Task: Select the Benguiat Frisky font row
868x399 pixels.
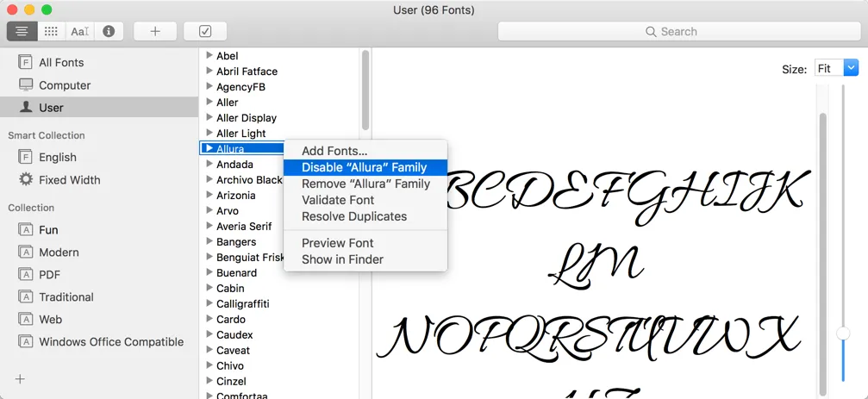Action: 241,257
